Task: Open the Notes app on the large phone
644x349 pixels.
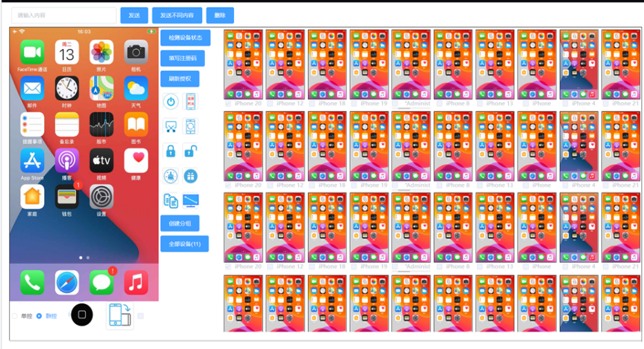Action: (67, 124)
